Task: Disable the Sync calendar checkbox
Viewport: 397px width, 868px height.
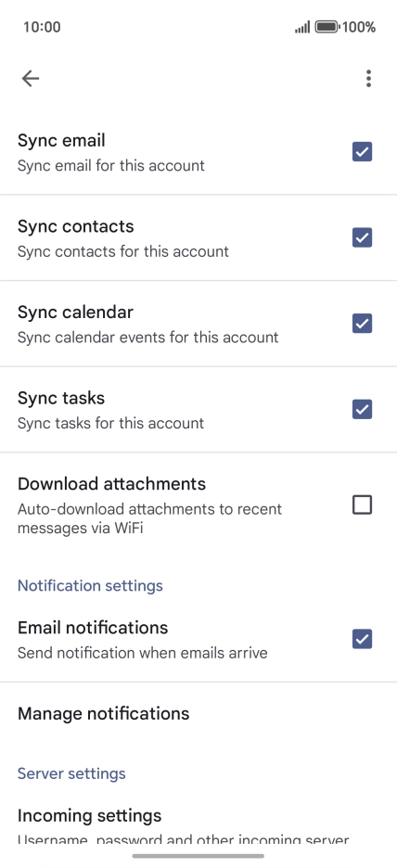Action: (362, 324)
